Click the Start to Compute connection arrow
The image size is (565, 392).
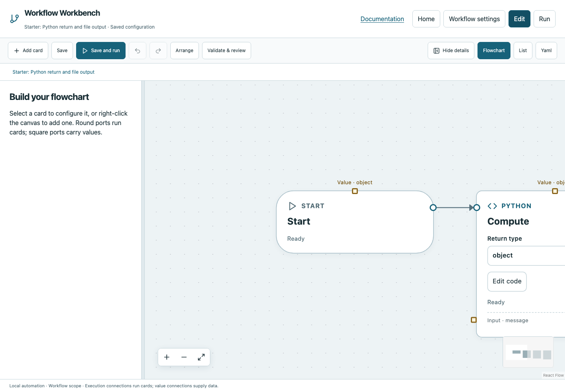(x=455, y=207)
